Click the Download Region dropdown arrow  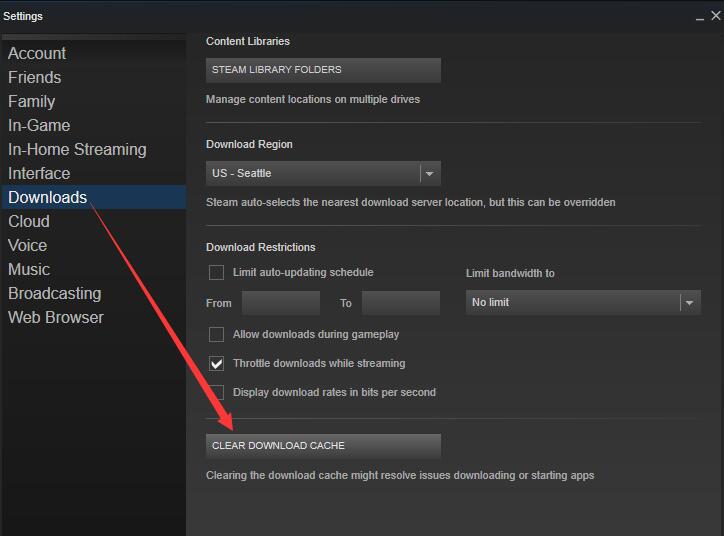(430, 174)
